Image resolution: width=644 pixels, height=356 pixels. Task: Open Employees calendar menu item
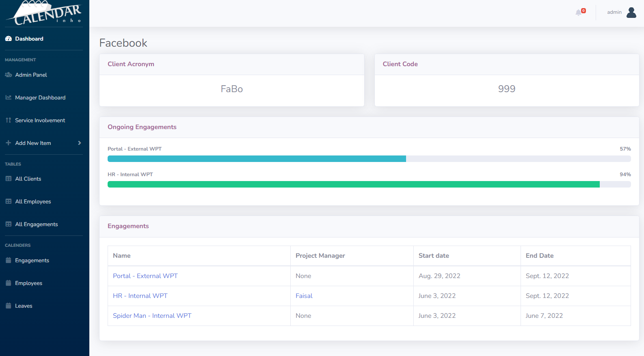click(x=28, y=283)
